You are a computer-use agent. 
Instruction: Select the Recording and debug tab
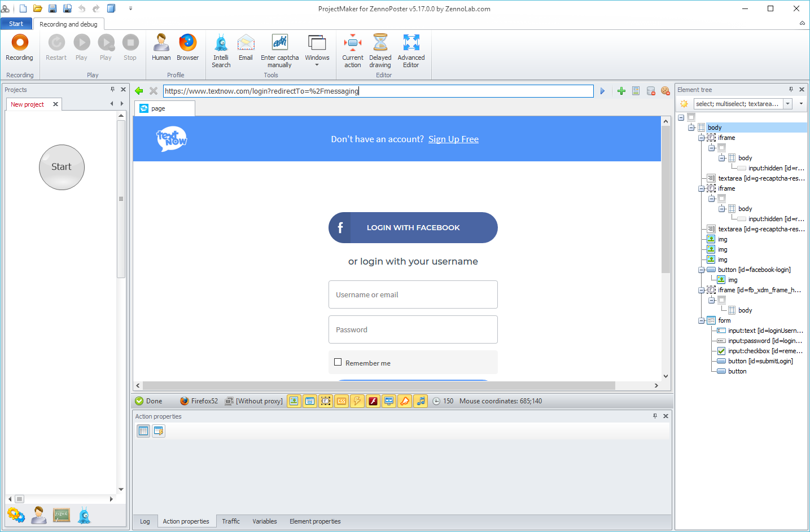click(x=68, y=24)
